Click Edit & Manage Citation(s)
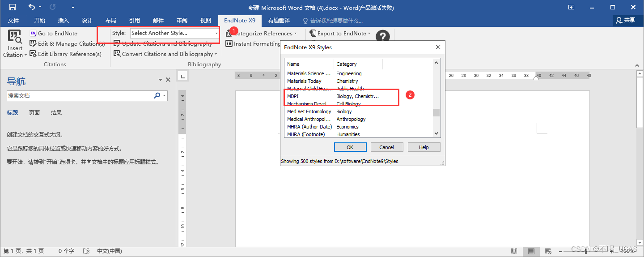644x257 pixels. click(x=68, y=43)
